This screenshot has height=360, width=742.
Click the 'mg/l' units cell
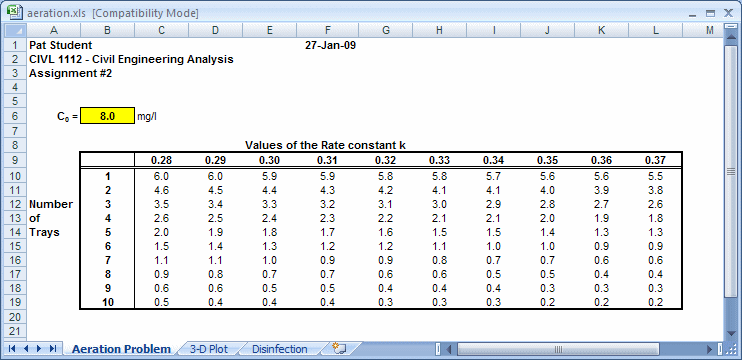(x=147, y=117)
